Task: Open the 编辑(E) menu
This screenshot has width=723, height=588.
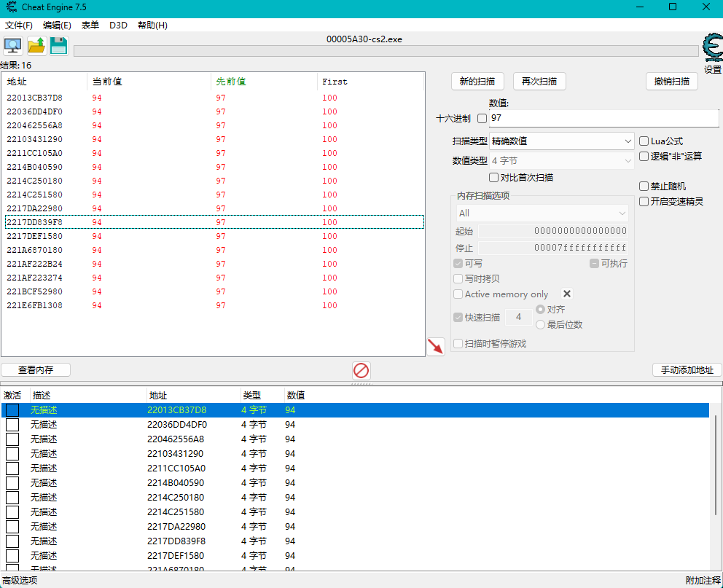Action: point(57,26)
